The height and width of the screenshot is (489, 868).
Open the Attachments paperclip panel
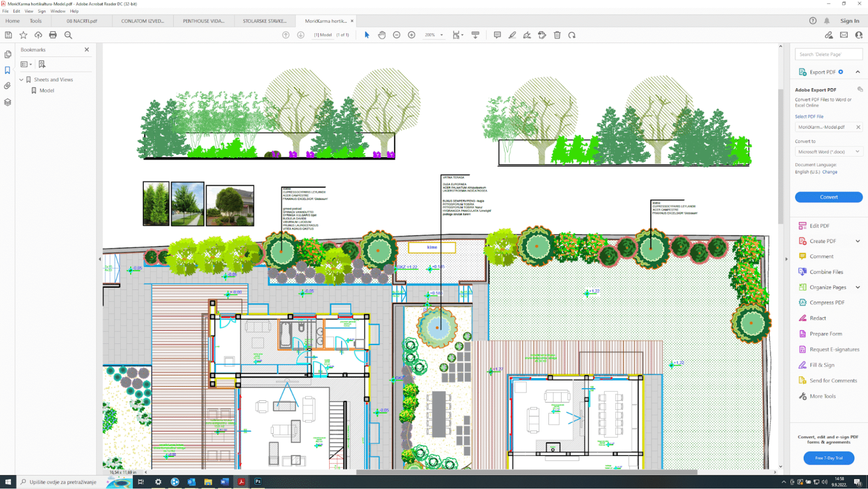[7, 86]
